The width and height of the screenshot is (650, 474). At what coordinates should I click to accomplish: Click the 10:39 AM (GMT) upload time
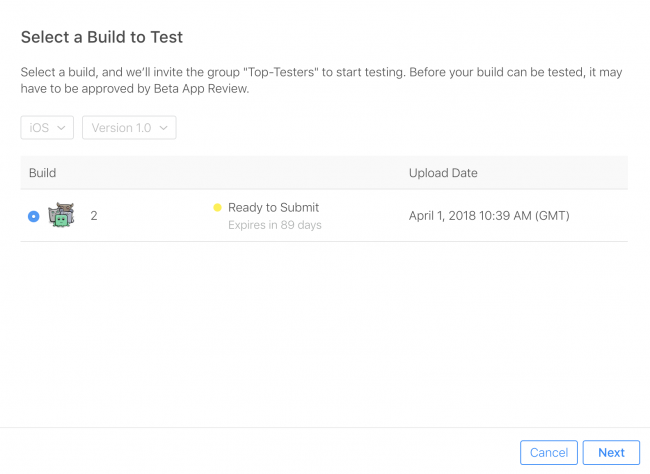click(528, 215)
